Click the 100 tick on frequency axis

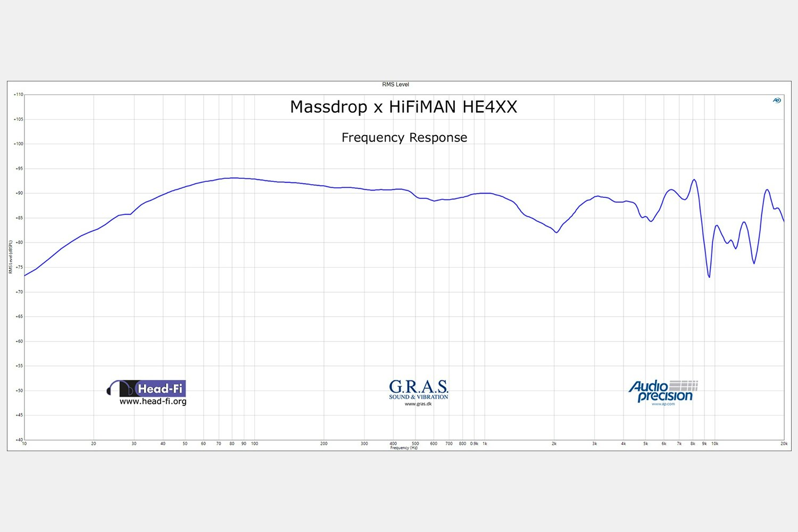(254, 444)
